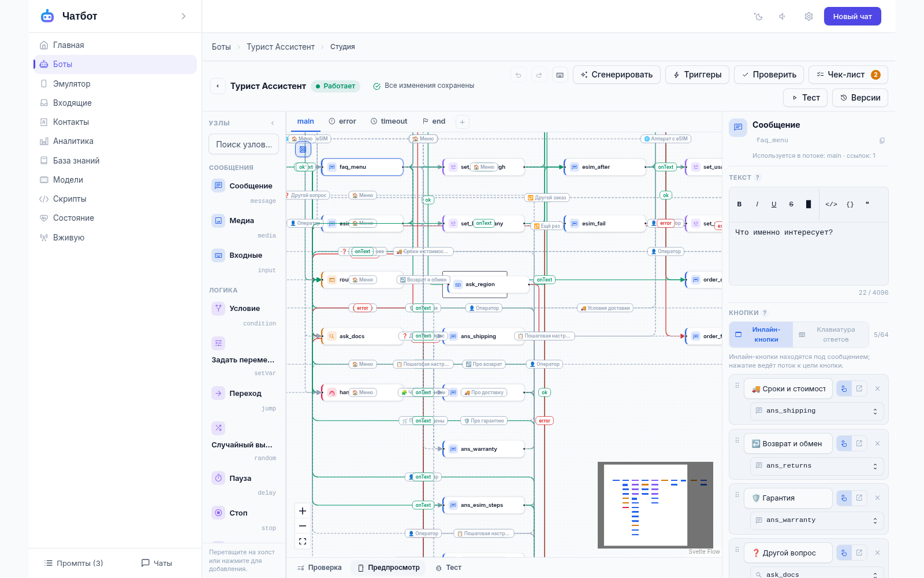Viewport: 924px width, 578px height.
Task: Click the back arrow beside Турист Ассистент title
Action: [217, 86]
